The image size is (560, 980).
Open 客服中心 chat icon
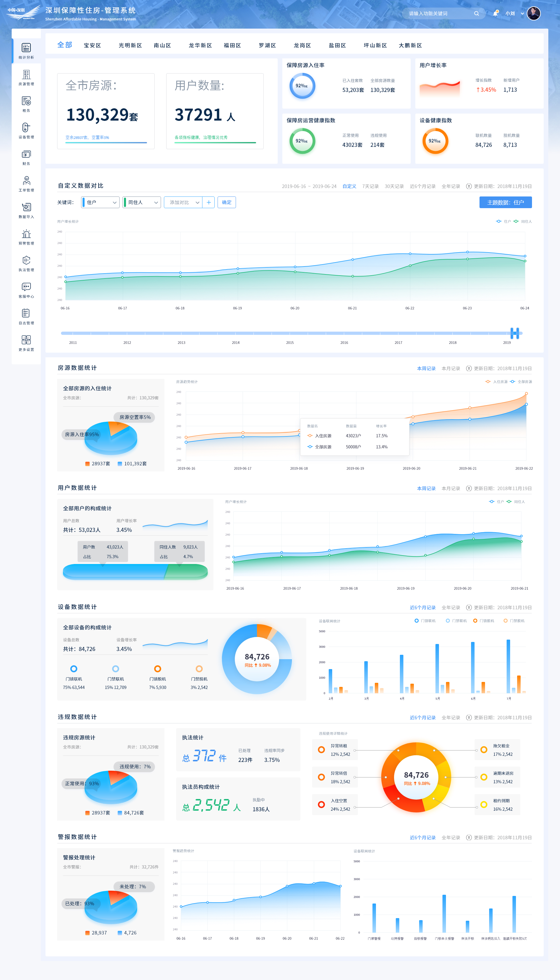point(26,287)
